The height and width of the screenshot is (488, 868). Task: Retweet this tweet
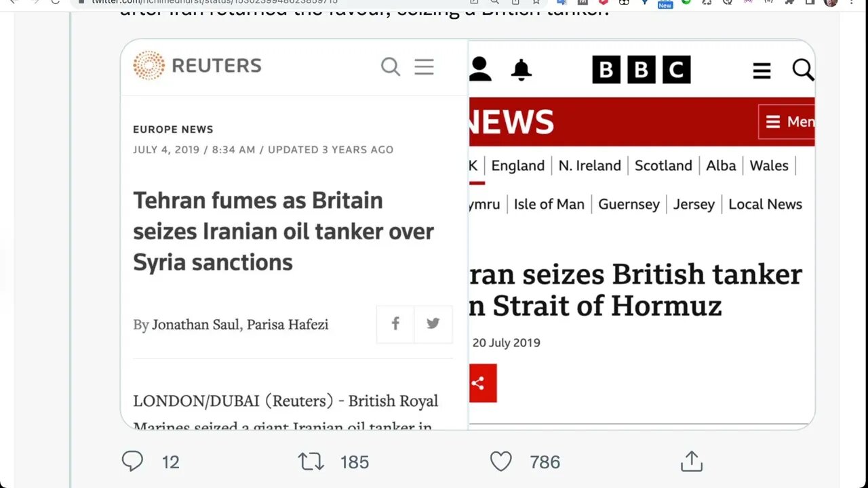pyautogui.click(x=311, y=462)
